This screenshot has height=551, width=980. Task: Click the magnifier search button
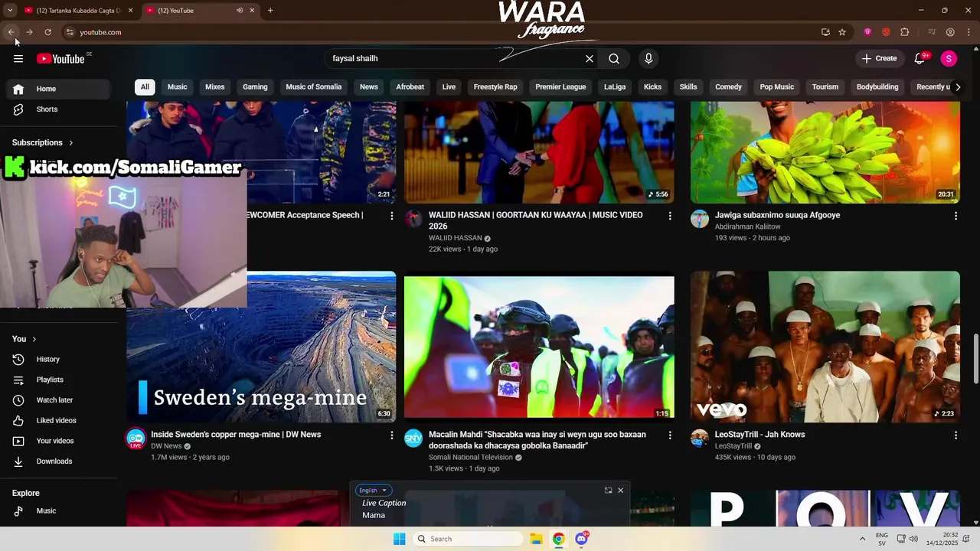614,59
